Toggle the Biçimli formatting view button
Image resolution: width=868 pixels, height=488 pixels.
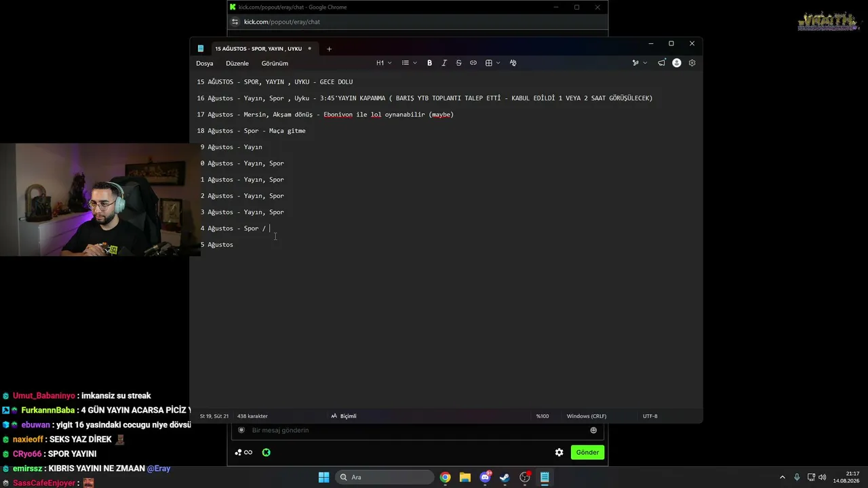pos(343,416)
